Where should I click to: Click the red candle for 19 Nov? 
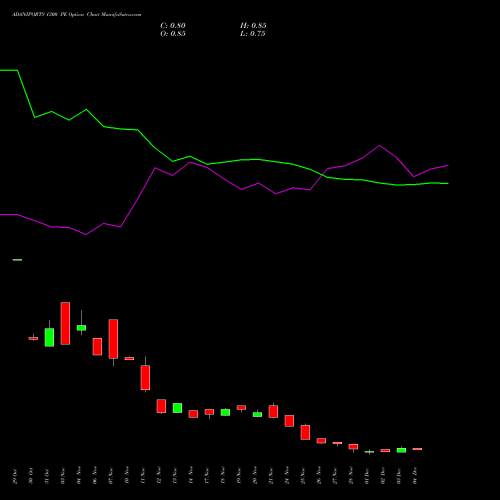pyautogui.click(x=241, y=408)
